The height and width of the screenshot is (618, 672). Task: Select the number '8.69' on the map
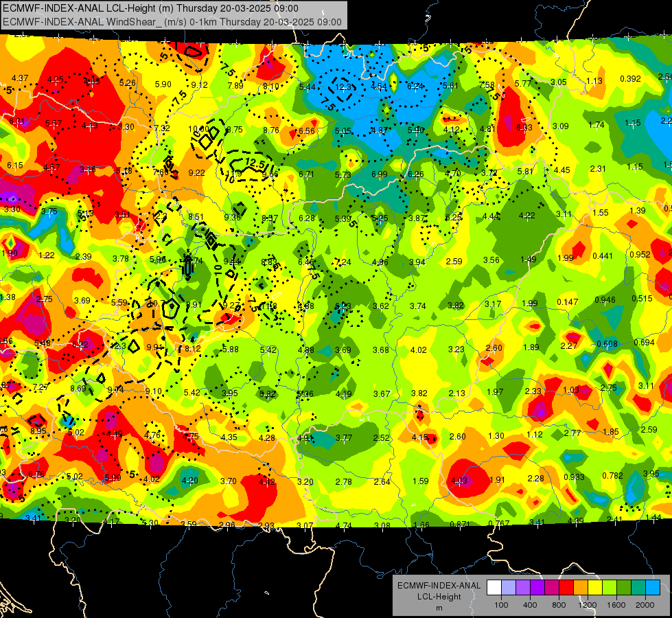pyautogui.click(x=78, y=388)
